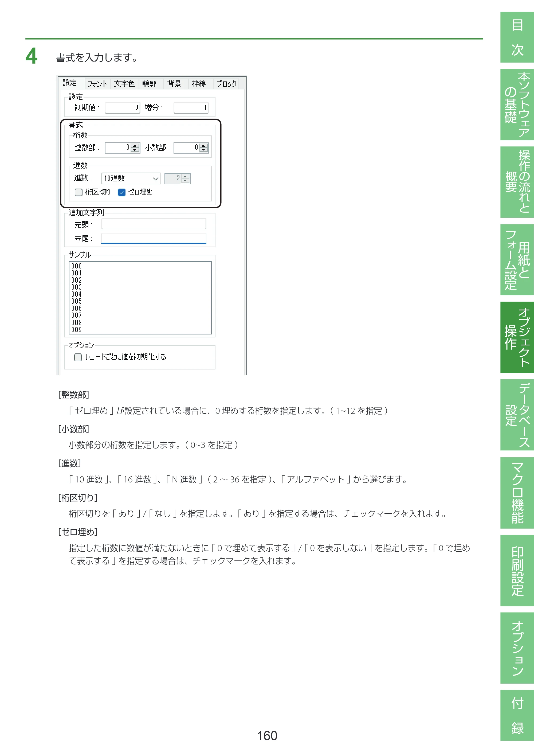Open マクロ機能 side tab

[517, 493]
